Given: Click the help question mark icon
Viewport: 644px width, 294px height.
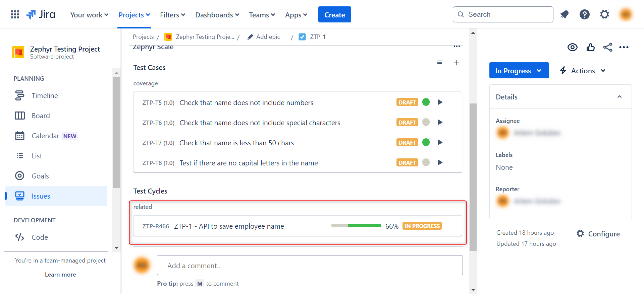Looking at the screenshot, I should (584, 14).
